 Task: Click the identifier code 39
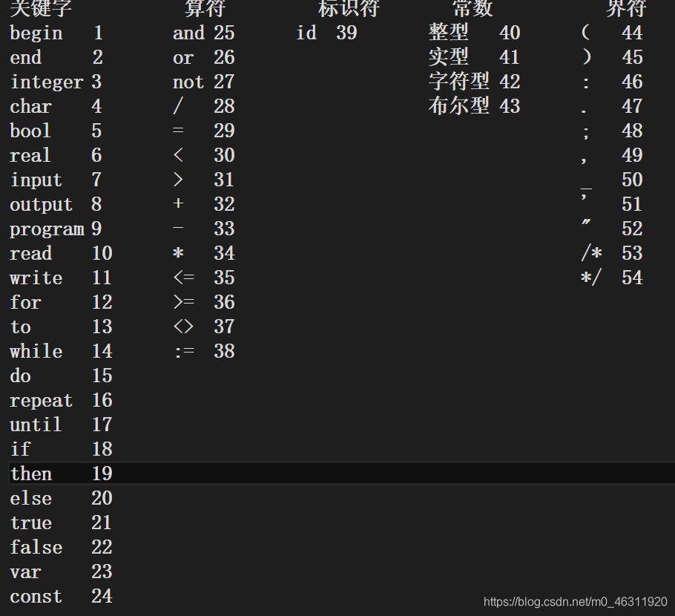346,33
